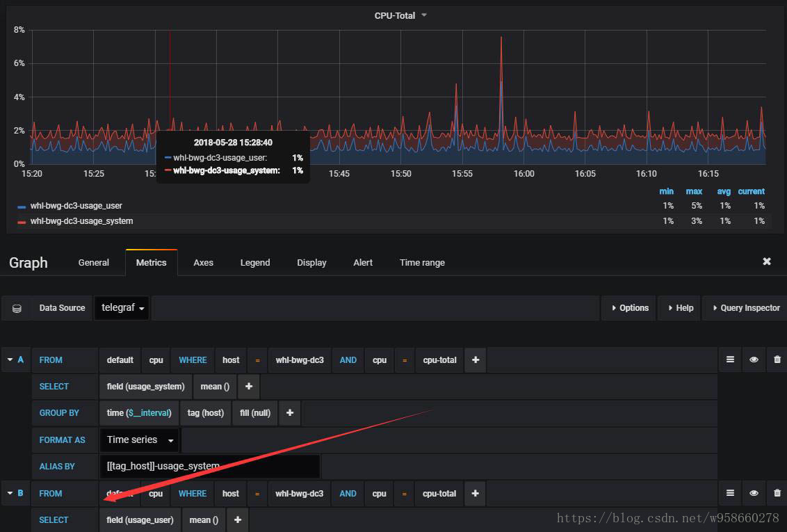Open the telegraf data source dropdown

(122, 307)
